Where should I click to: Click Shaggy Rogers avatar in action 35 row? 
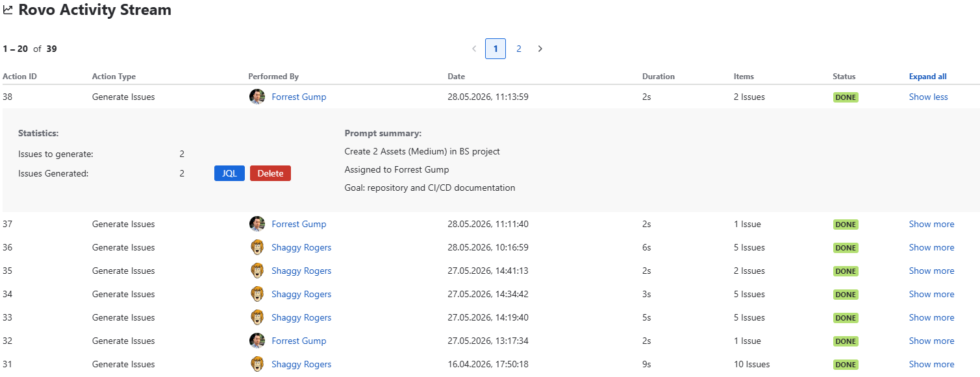pyautogui.click(x=257, y=271)
